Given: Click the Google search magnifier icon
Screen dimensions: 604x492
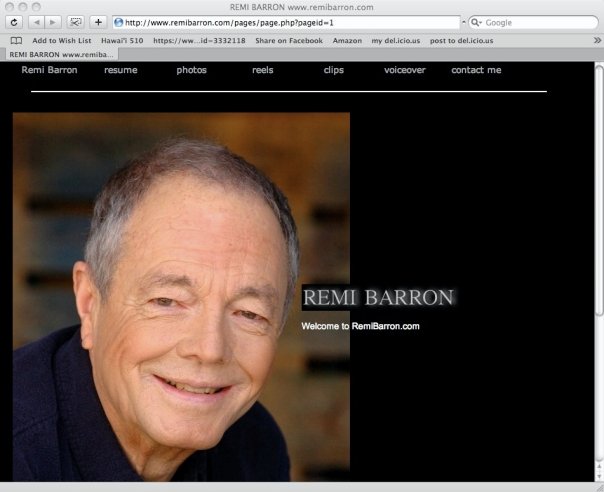Looking at the screenshot, I should click(x=477, y=22).
